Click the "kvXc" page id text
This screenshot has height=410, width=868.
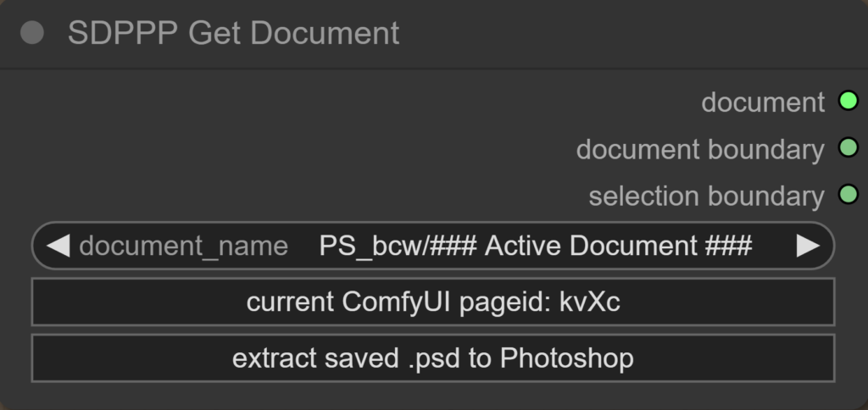point(590,302)
